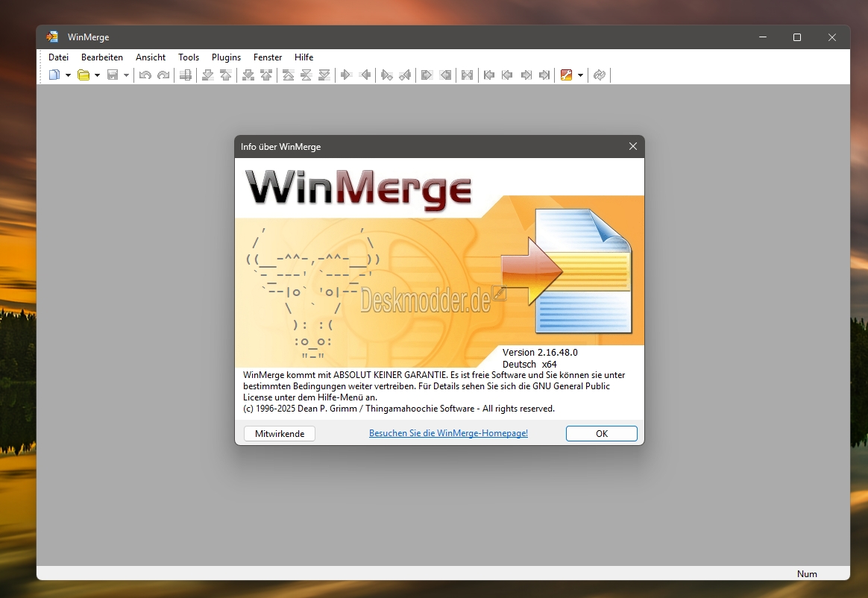Image resolution: width=868 pixels, height=598 pixels.
Task: Click the Save diskette toolbar icon
Action: [x=113, y=75]
